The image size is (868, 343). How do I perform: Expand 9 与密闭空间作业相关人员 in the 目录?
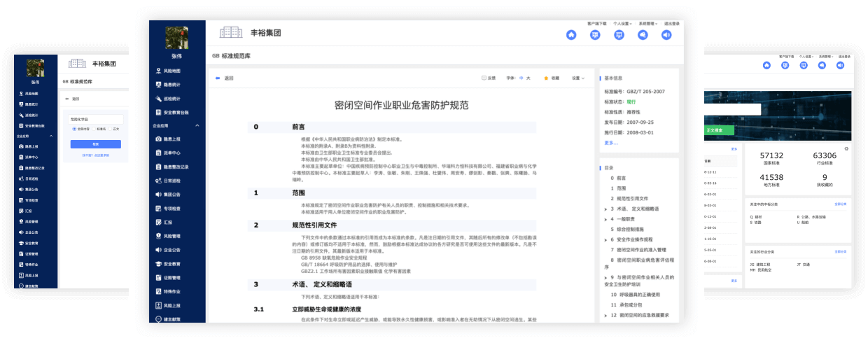pyautogui.click(x=605, y=277)
